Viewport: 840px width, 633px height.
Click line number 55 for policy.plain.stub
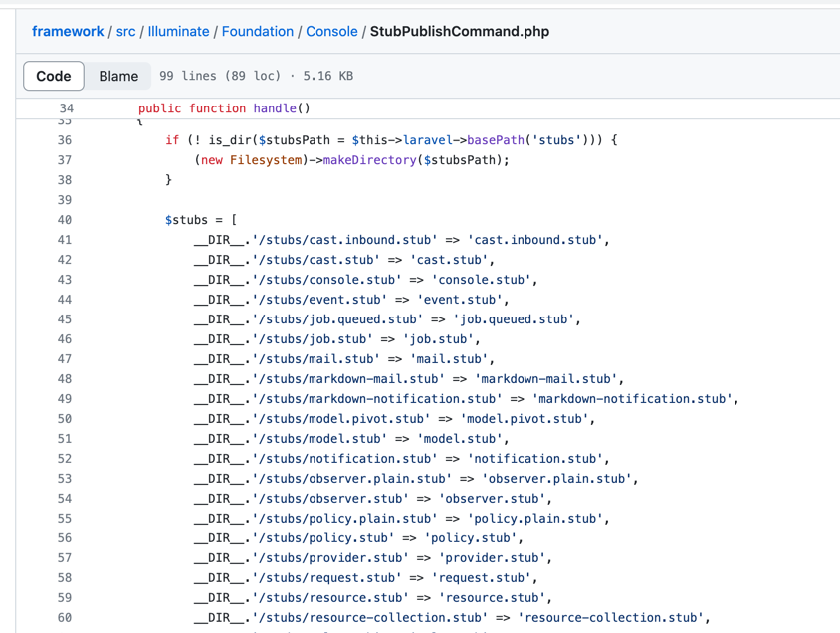65,519
